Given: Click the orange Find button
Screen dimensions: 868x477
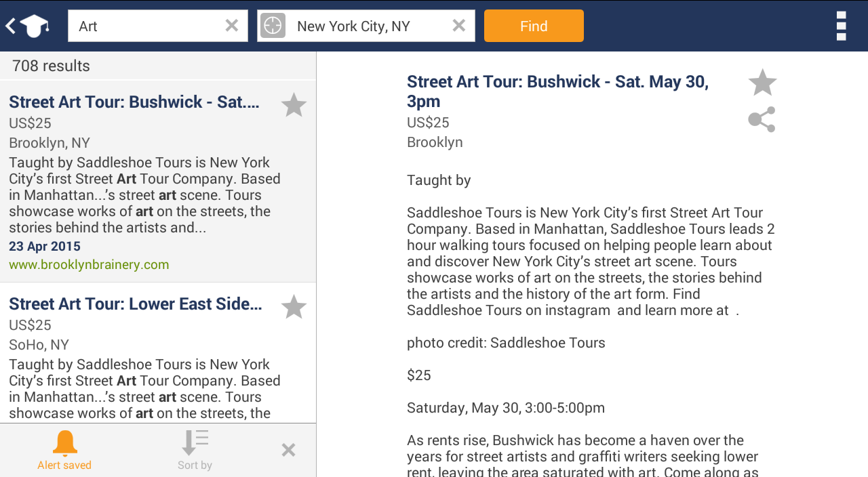Looking at the screenshot, I should click(534, 26).
